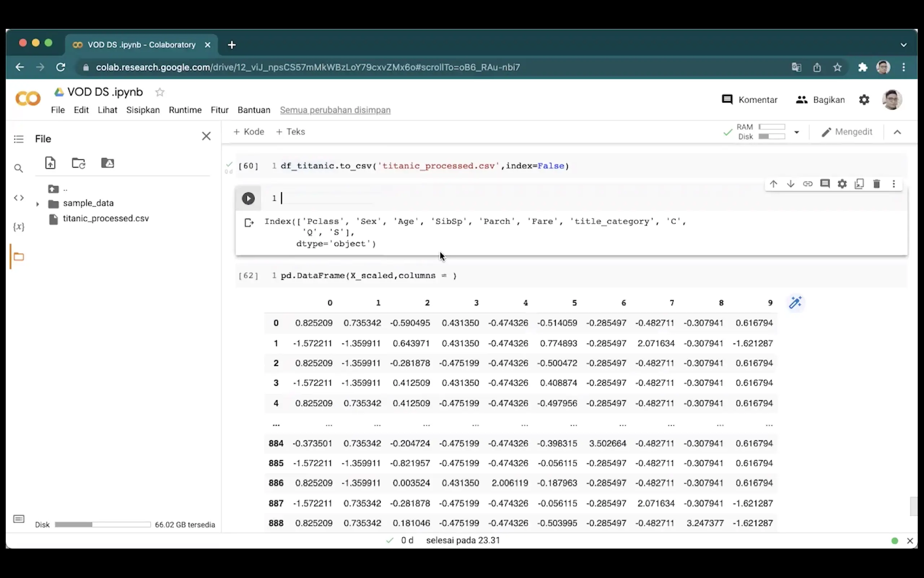Open Mengedit editing mode dropdown
The height and width of the screenshot is (578, 924).
click(847, 132)
